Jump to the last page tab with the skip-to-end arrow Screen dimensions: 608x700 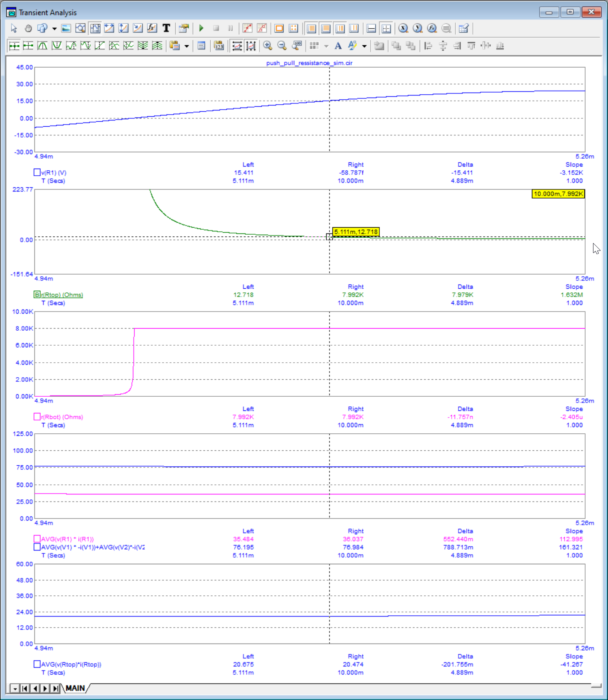(55, 688)
